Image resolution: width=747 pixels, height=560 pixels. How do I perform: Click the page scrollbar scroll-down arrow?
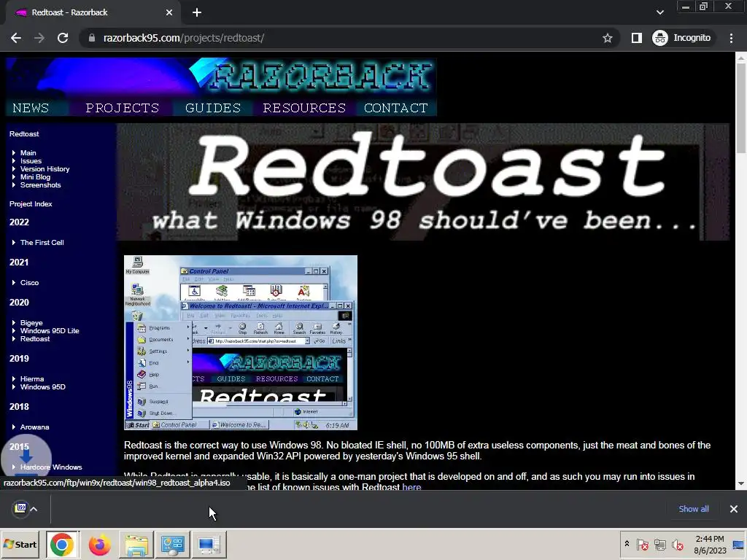coord(741,484)
